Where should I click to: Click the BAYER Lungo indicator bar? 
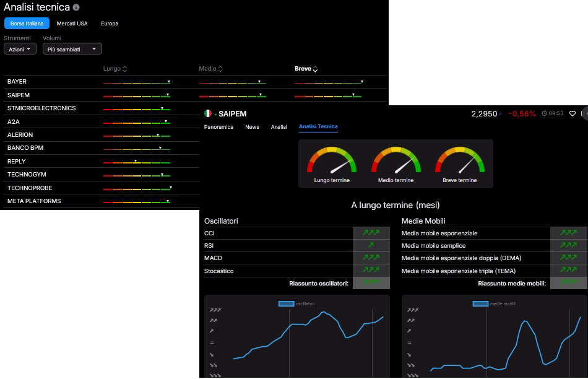pyautogui.click(x=137, y=82)
